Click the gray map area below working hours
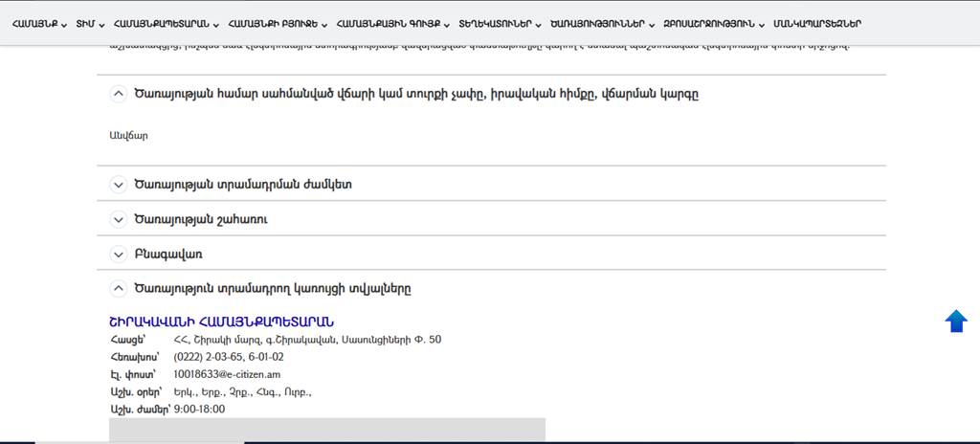The width and height of the screenshot is (980, 444). point(326,430)
